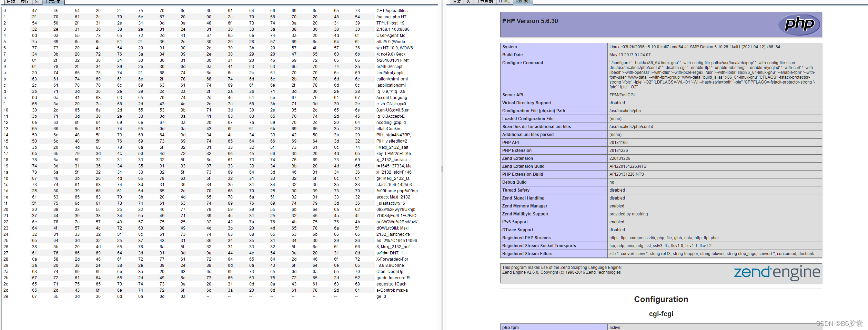The width and height of the screenshot is (868, 330).
Task: Click the Zend Engine logo
Action: point(777,273)
